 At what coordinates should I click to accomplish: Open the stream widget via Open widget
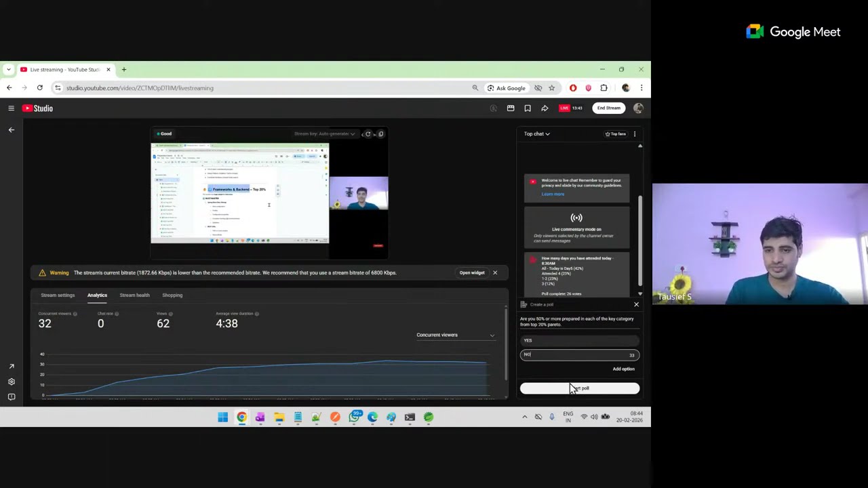(x=472, y=272)
